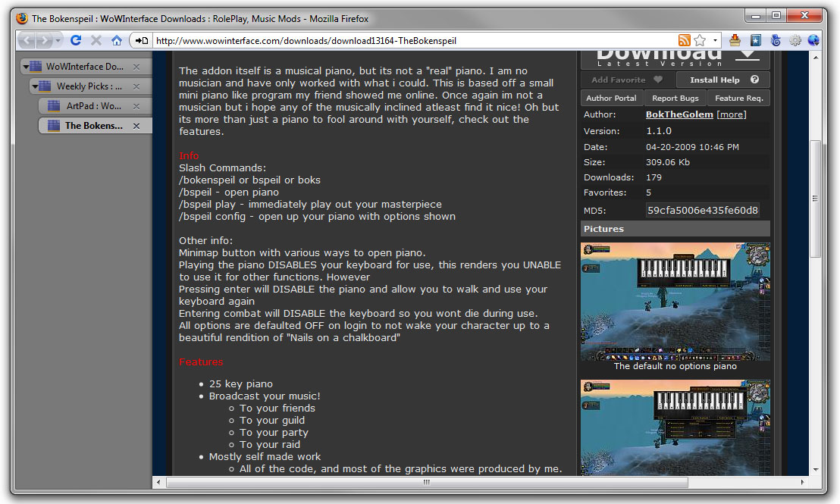Click the size value 309.06 Kb
Screen dimensions: 840x504
667,162
